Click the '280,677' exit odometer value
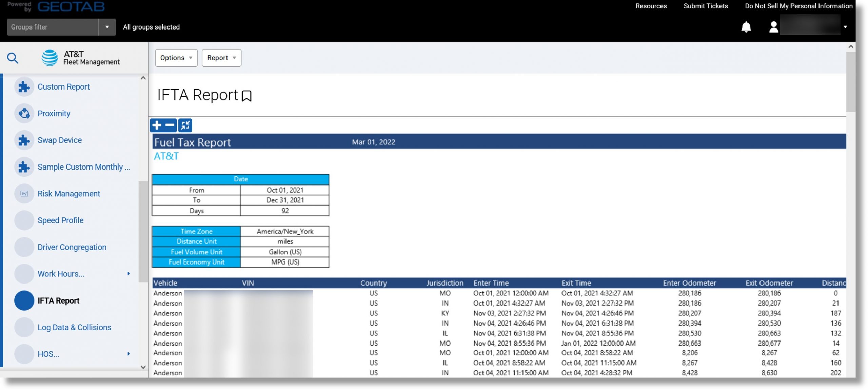Screen dimensions: 868x390 [x=769, y=344]
